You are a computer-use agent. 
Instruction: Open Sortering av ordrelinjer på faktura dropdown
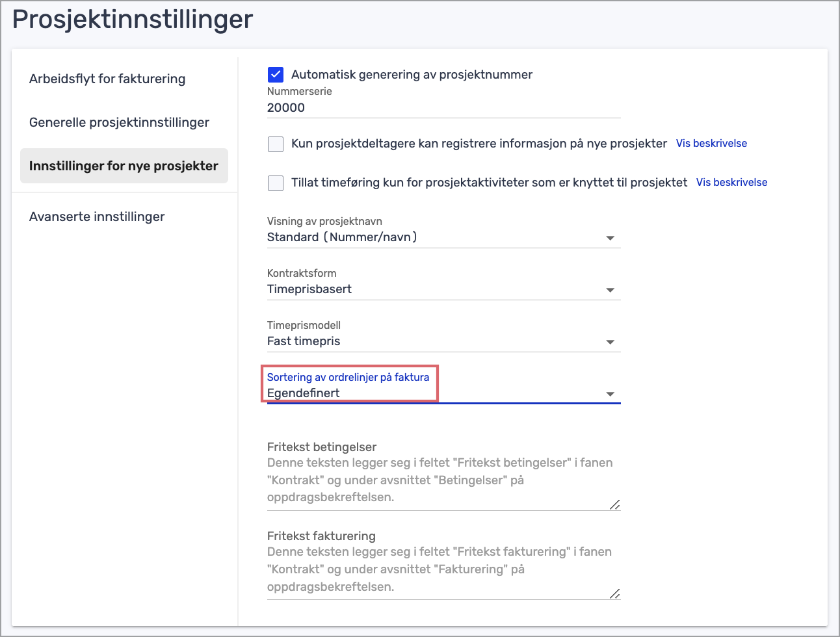click(x=443, y=393)
